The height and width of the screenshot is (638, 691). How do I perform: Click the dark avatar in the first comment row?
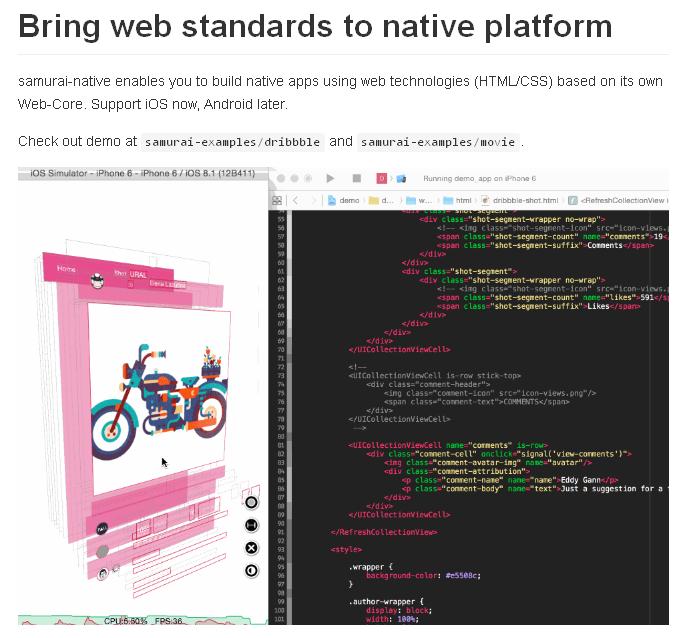coord(102,529)
